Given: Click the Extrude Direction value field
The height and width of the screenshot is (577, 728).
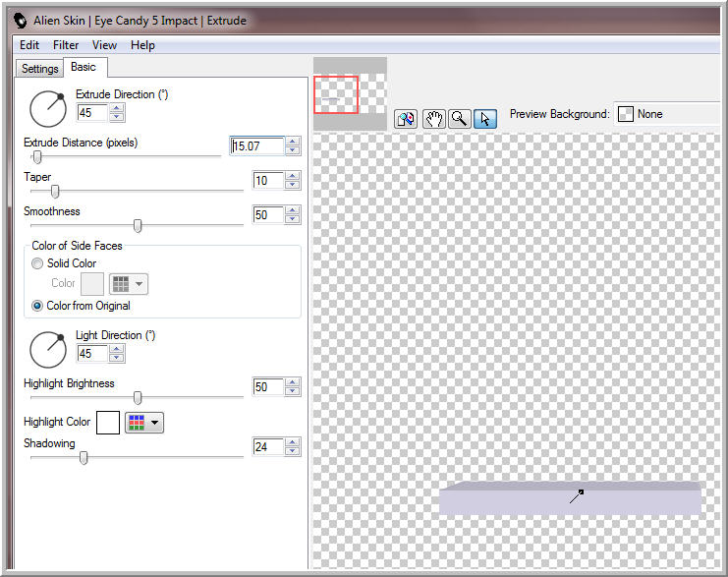Looking at the screenshot, I should pos(92,113).
